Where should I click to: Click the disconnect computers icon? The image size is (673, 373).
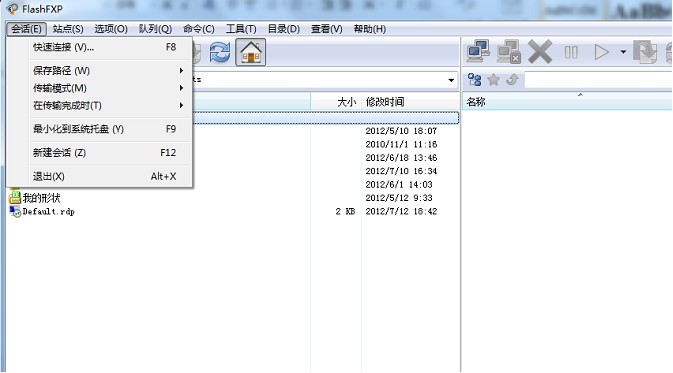click(x=509, y=52)
